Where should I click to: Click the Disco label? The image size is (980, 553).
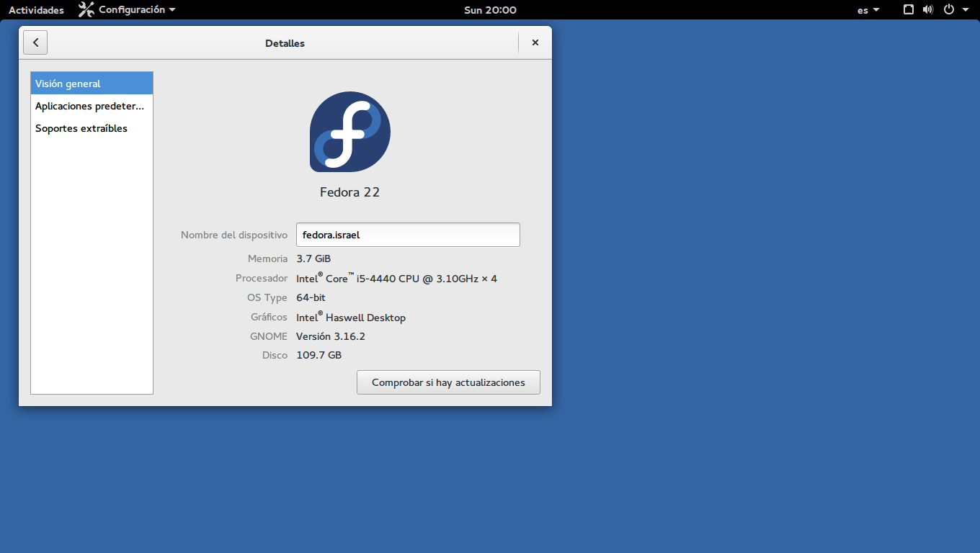point(275,355)
